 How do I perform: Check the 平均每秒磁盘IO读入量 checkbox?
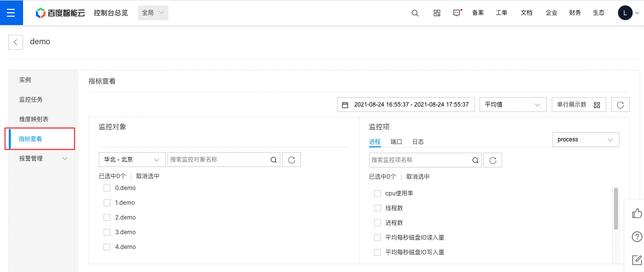(x=377, y=238)
